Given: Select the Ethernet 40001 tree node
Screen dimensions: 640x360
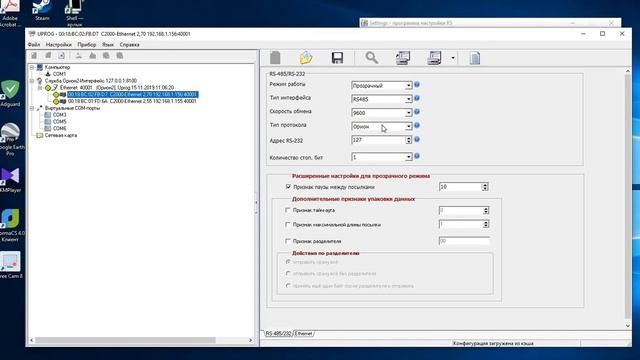Looking at the screenshot, I should (x=117, y=88).
